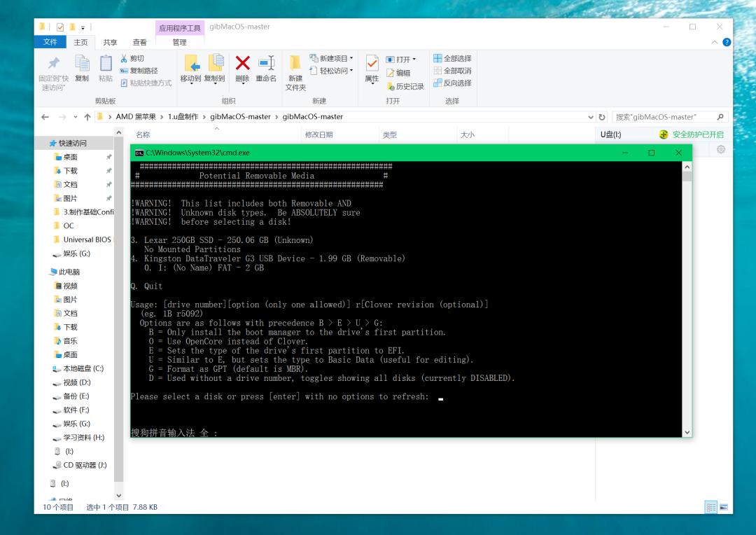Select Quick access (快速访问) in sidebar

[x=68, y=144]
